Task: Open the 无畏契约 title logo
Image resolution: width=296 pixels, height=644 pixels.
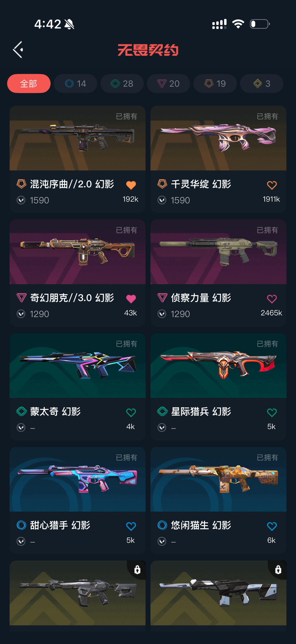Action: pos(148,50)
